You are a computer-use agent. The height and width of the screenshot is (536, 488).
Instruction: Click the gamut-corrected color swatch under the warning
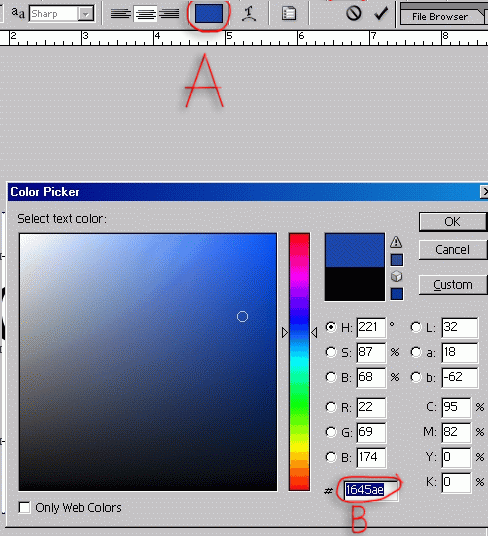(x=397, y=260)
